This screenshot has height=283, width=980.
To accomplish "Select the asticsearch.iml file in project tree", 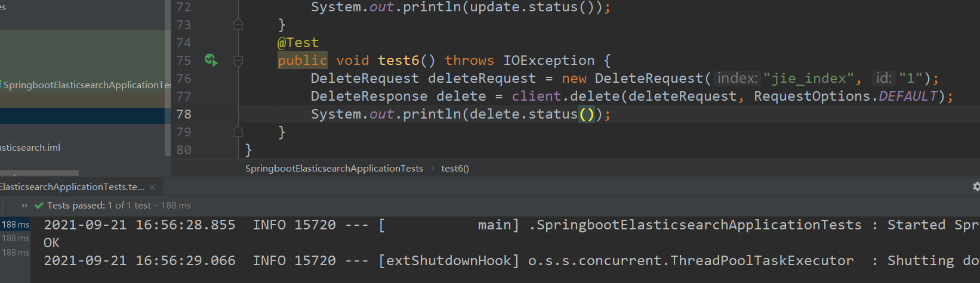I will pyautogui.click(x=30, y=148).
